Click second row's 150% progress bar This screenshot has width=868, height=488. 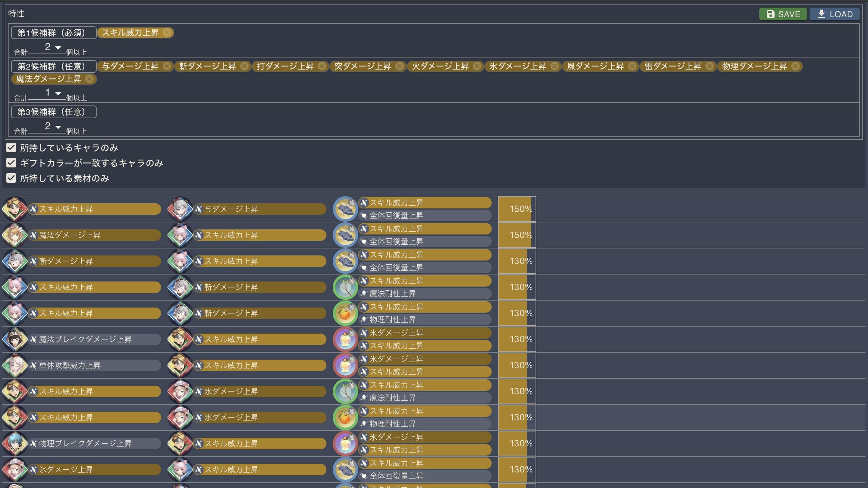coord(517,235)
